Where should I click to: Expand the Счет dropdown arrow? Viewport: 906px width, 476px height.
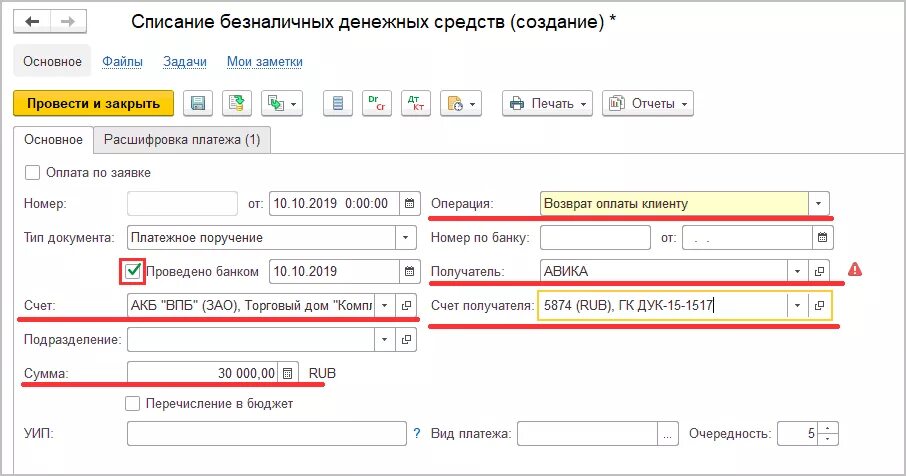point(385,306)
